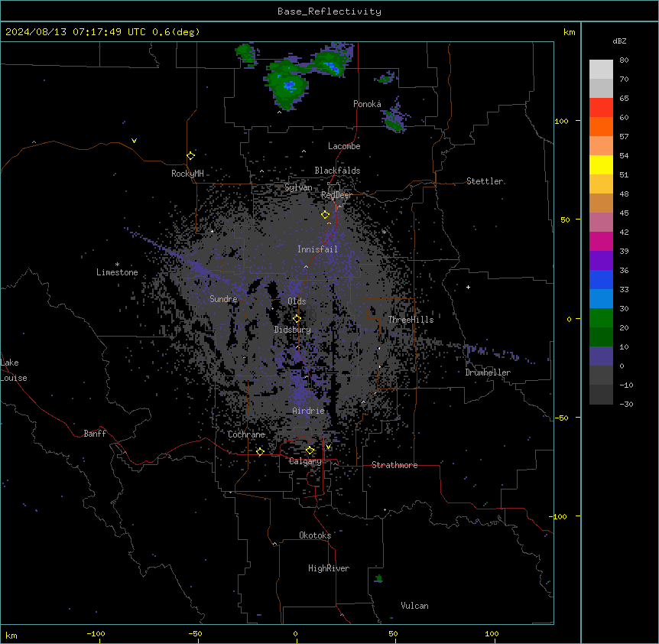Screen dimensions: 659x644
Task: Click the 54 dBZ yellow color swatch
Action: point(601,164)
